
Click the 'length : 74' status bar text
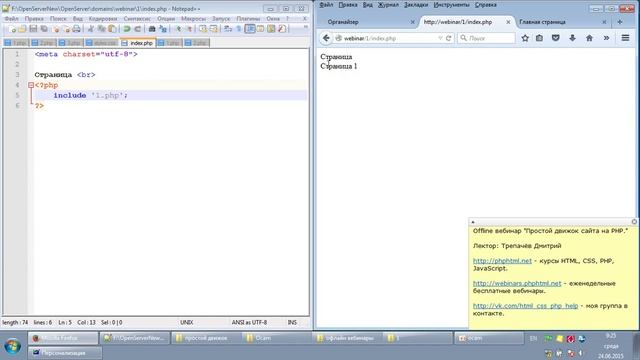15,322
